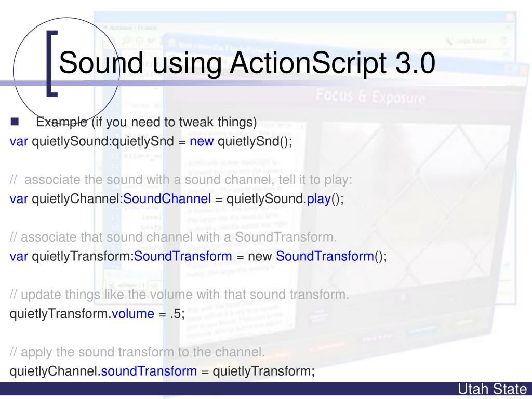Screen dimensions: 532x399
Task: Click the comment "// apply the sound transform"
Action: tap(137, 352)
